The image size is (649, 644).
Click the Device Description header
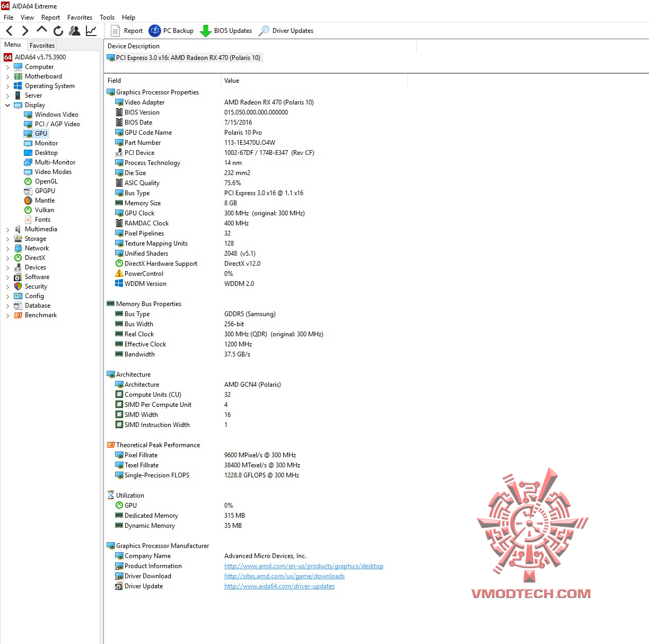(260, 46)
